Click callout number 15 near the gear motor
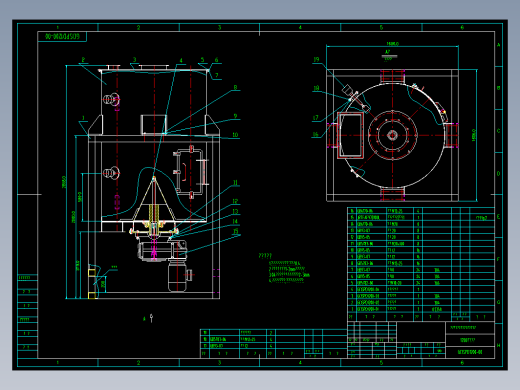 (x=236, y=231)
